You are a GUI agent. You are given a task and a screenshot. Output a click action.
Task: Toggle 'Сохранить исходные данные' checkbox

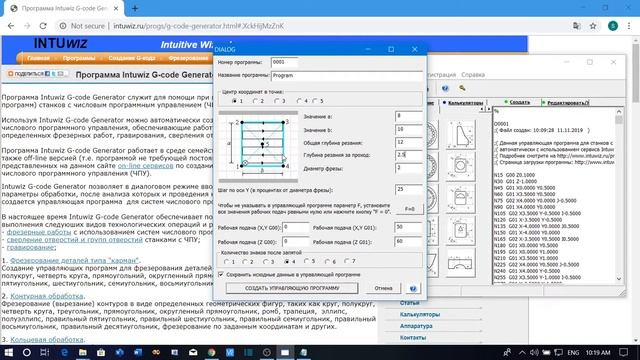[x=221, y=275]
